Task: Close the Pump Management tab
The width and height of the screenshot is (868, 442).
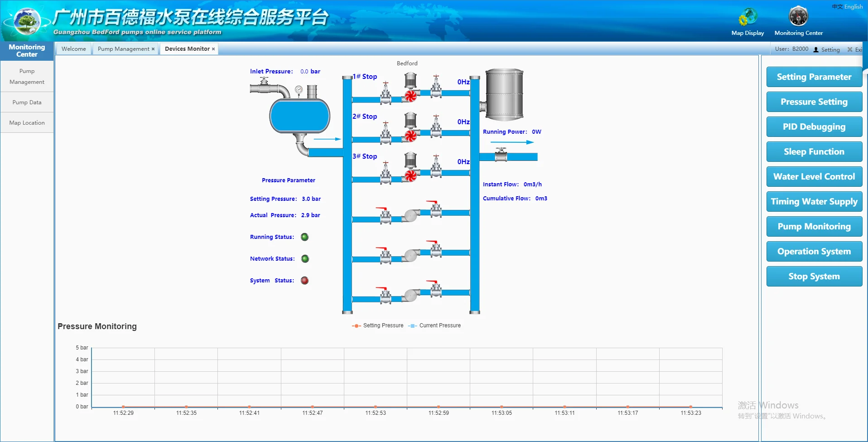Action: [153, 49]
